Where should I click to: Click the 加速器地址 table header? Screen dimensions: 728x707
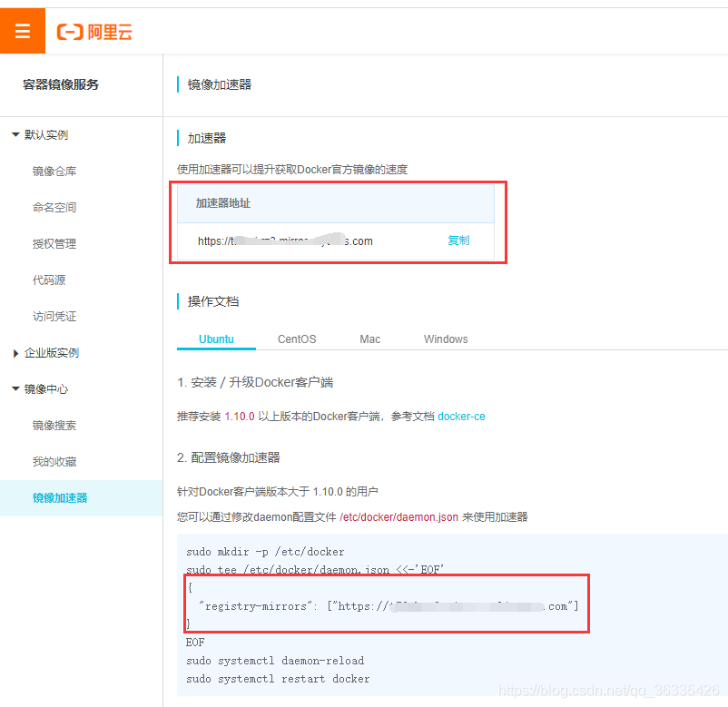(336, 203)
